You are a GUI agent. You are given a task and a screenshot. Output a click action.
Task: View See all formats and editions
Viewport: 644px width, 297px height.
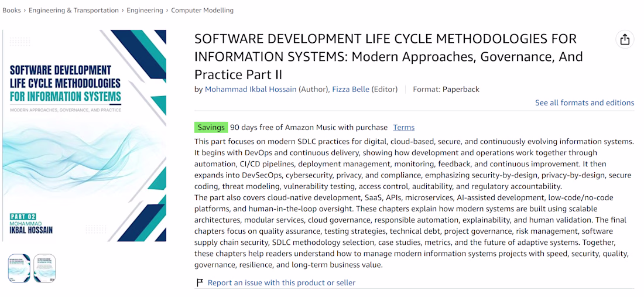click(x=584, y=103)
